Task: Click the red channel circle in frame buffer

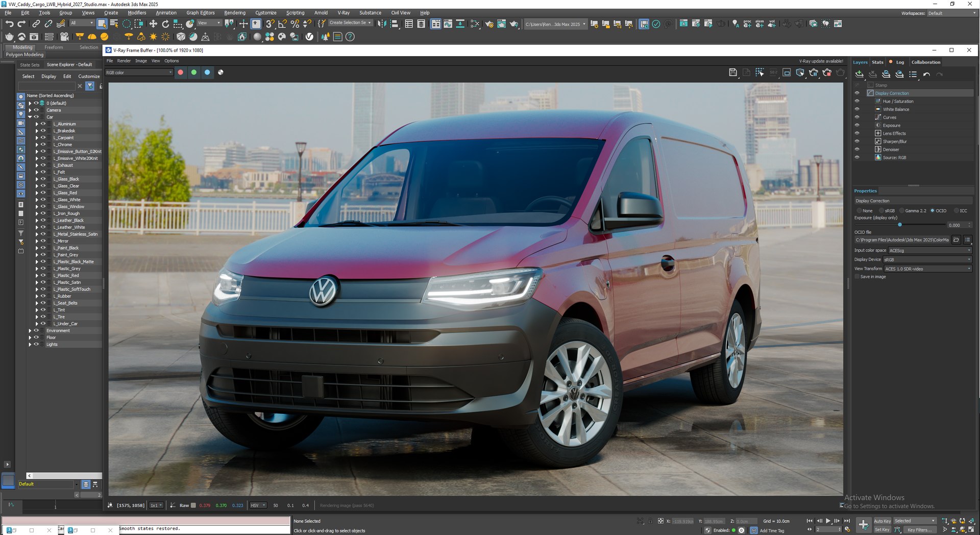Action: 180,72
